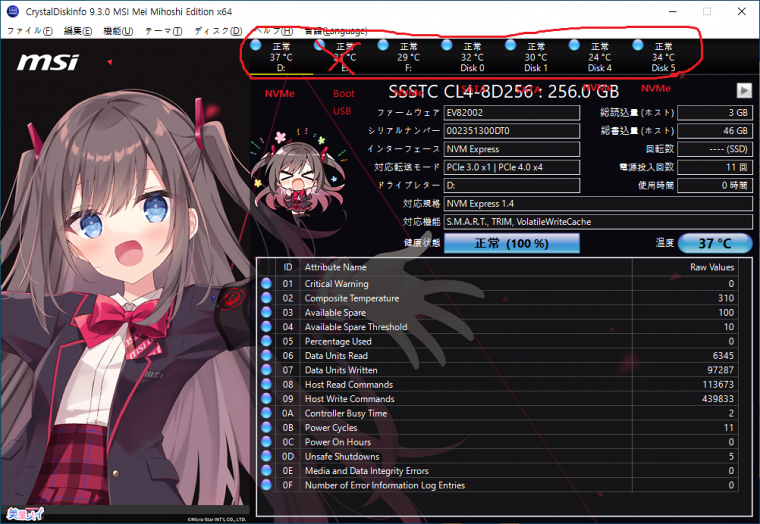
Task: Click standard field NVM Express 1.4
Action: (598, 204)
